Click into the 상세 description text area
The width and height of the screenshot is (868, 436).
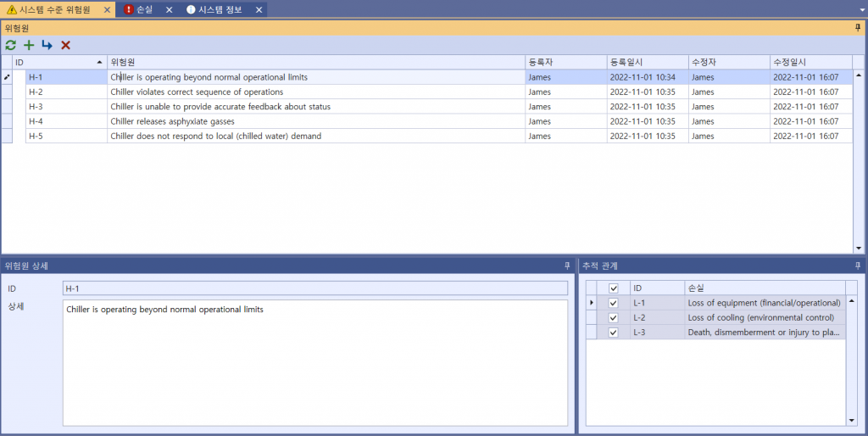[315, 363]
